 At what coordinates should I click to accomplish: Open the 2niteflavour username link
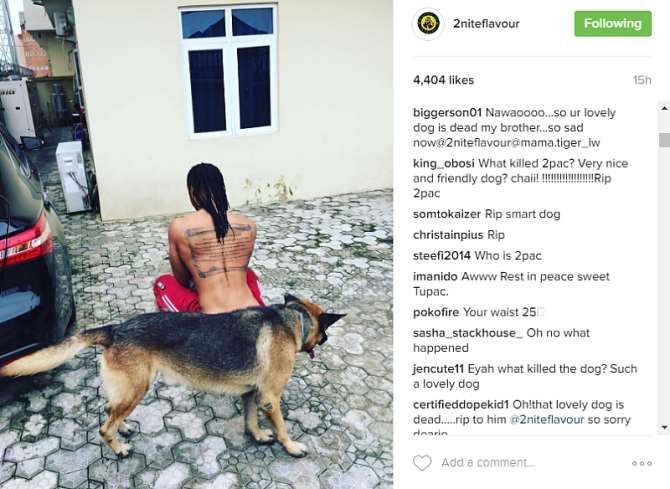(x=486, y=24)
